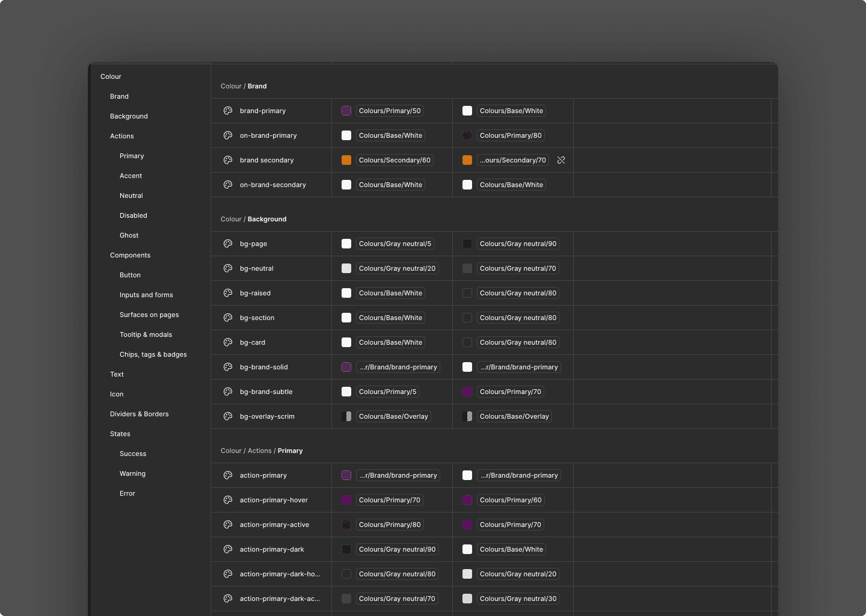
Task: Open the Text group in sidebar
Action: tap(117, 374)
